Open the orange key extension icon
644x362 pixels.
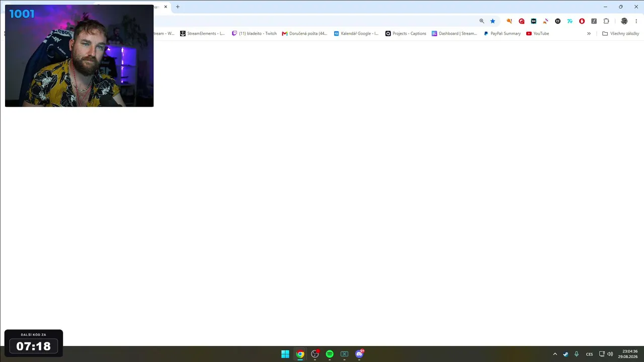pos(509,21)
